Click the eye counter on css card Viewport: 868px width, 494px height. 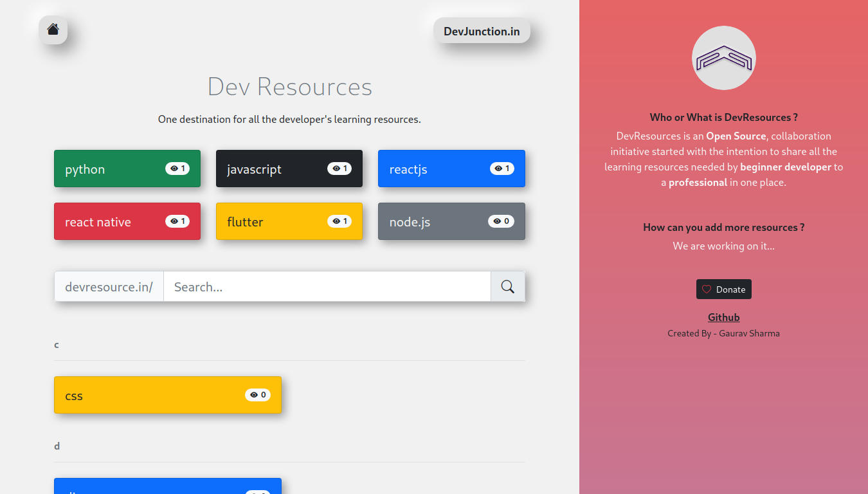(257, 395)
